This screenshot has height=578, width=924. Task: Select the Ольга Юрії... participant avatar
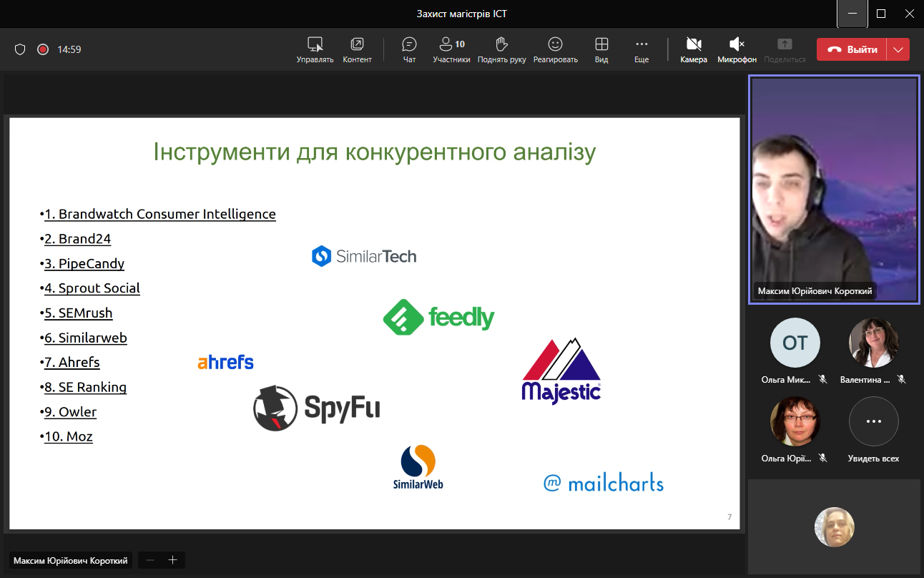click(x=795, y=422)
